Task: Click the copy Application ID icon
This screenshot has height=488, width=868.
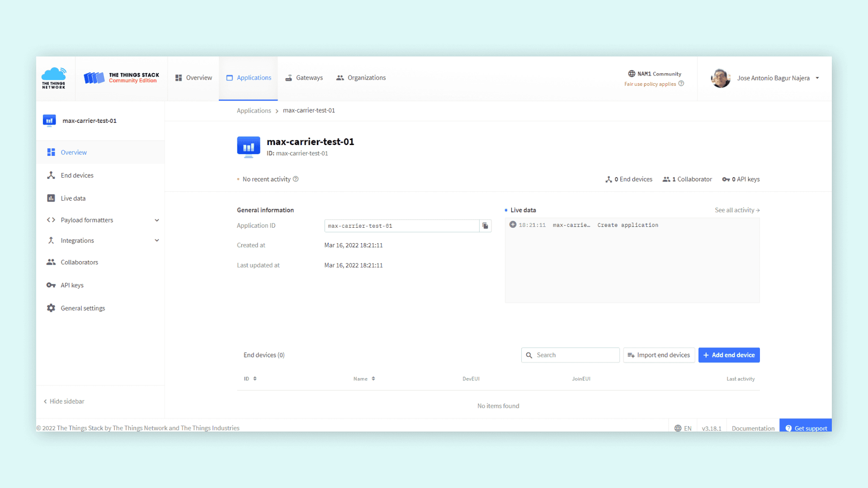Action: (x=485, y=226)
